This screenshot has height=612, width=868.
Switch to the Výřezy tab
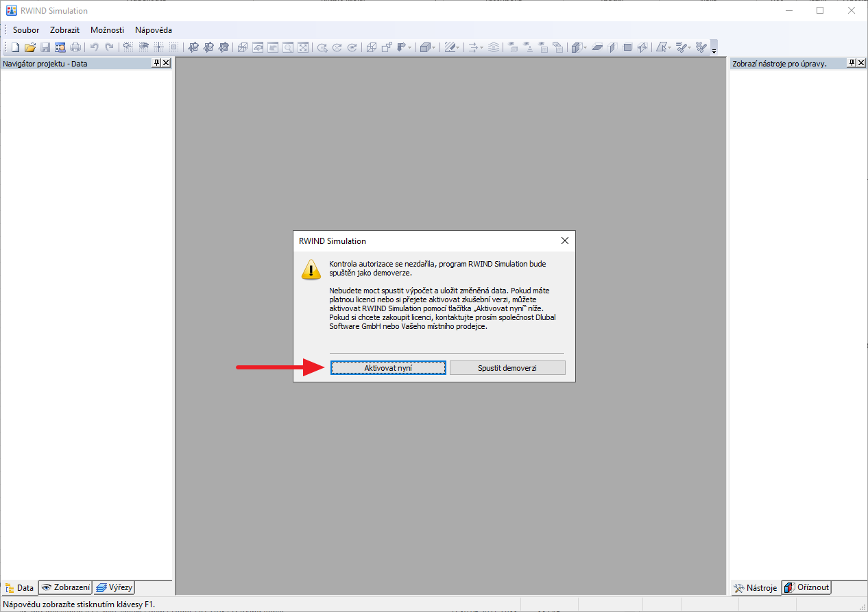[114, 587]
